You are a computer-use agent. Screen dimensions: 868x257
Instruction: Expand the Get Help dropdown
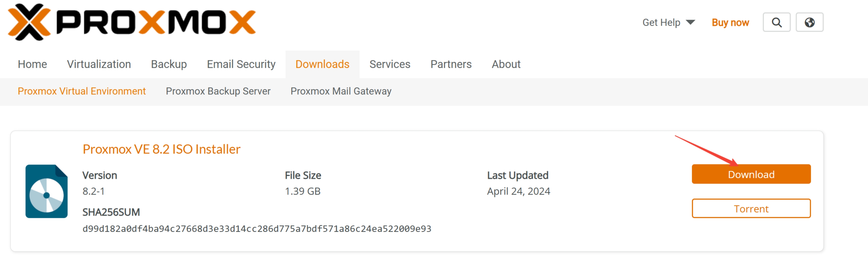click(668, 23)
